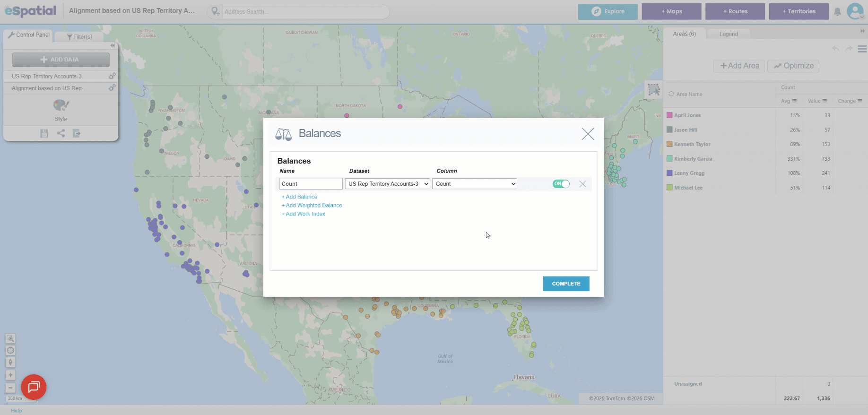This screenshot has width=868, height=415.
Task: Open the + Territories menu
Action: [799, 11]
